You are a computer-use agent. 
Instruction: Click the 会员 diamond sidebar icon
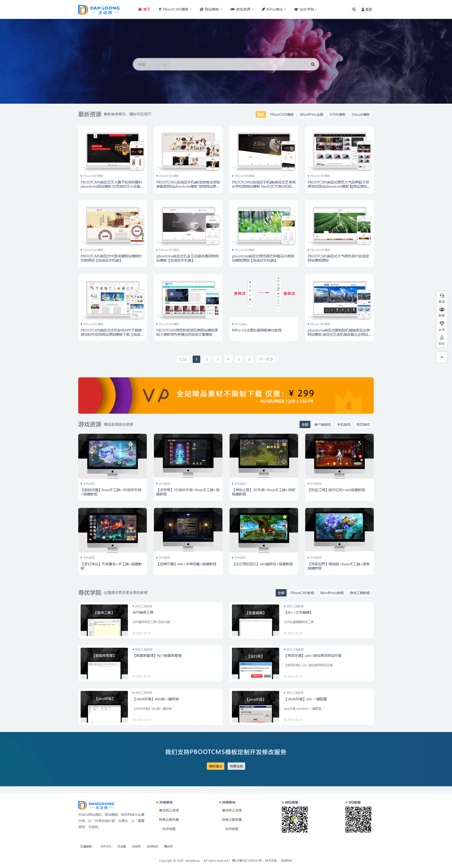(442, 326)
